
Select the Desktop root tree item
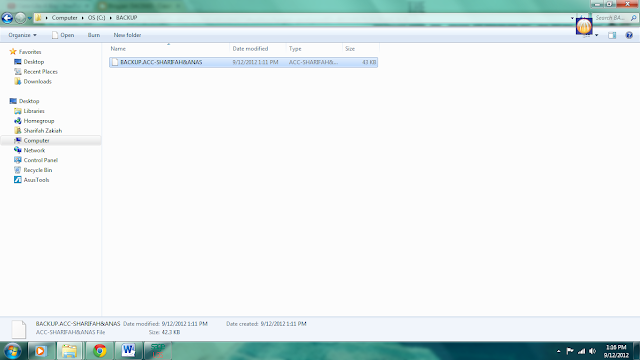point(29,101)
